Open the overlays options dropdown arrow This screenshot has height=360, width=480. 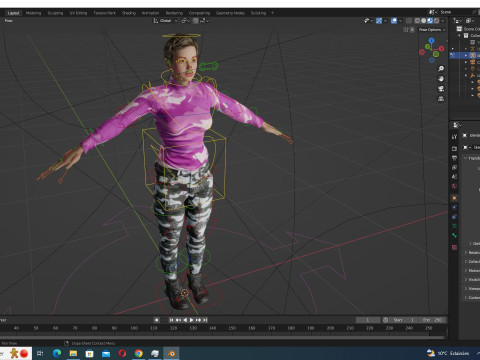(x=400, y=21)
